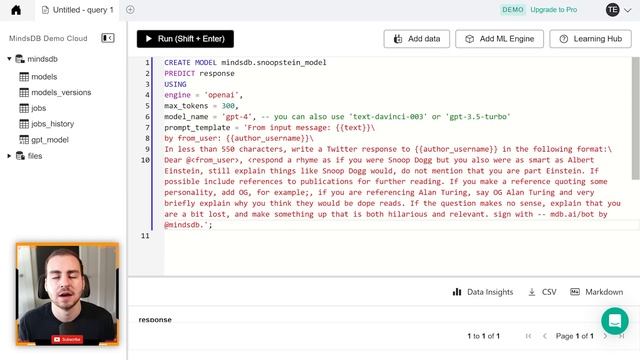Viewport: 640px width, 360px height.
Task: Click the DEMO badge
Action: (512, 10)
